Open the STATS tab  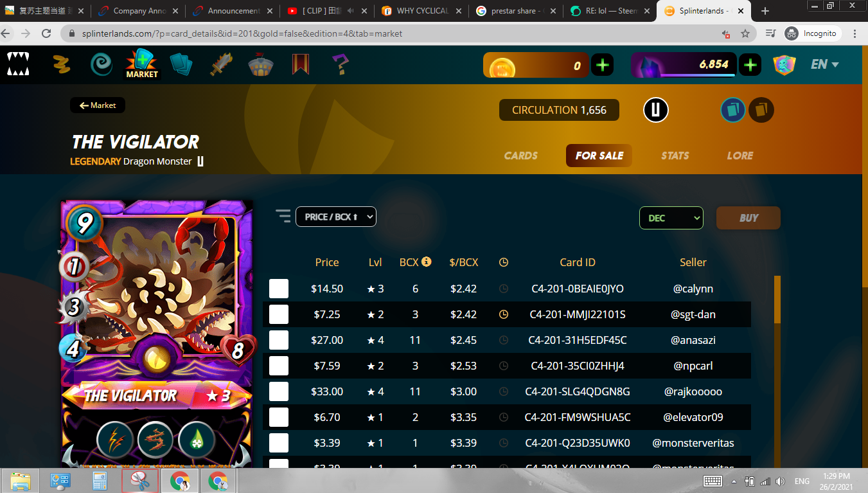675,156
